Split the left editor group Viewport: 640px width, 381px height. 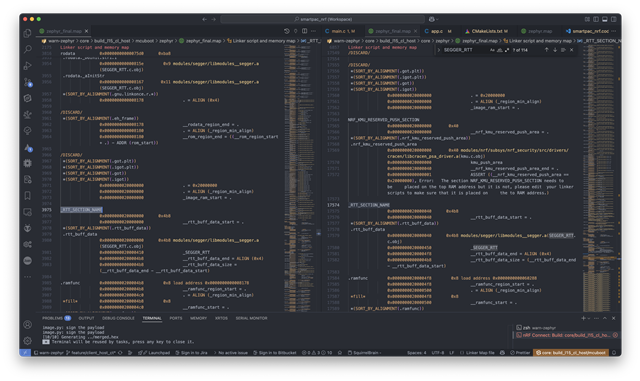[304, 31]
